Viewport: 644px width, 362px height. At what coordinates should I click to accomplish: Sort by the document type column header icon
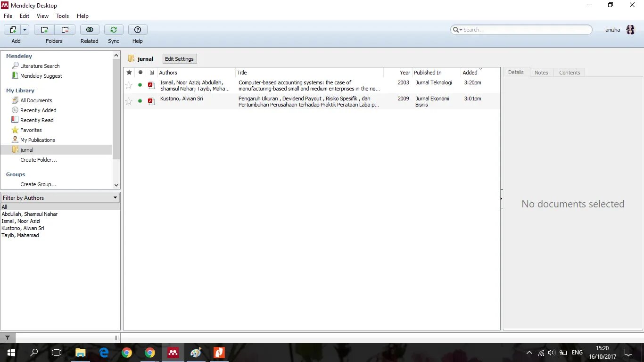point(151,73)
